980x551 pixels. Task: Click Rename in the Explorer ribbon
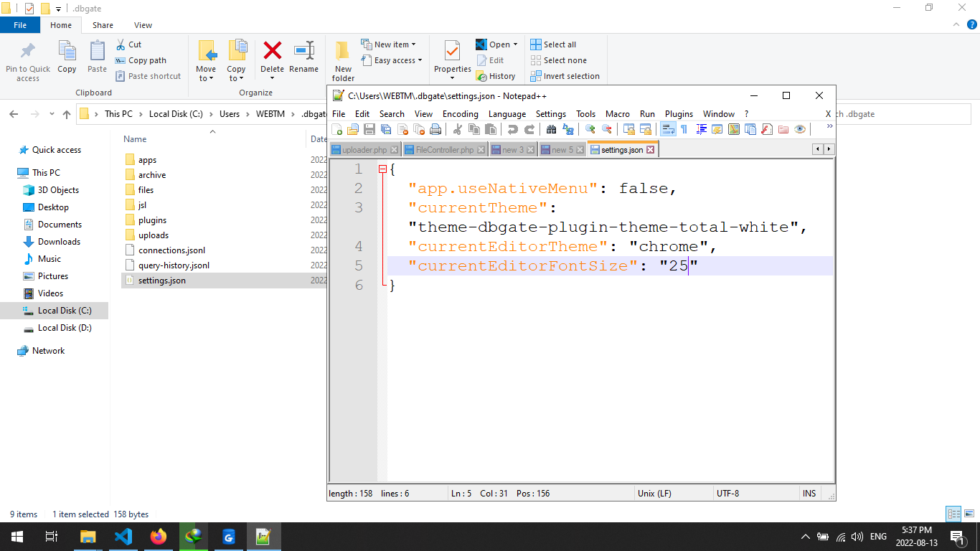[x=304, y=57]
